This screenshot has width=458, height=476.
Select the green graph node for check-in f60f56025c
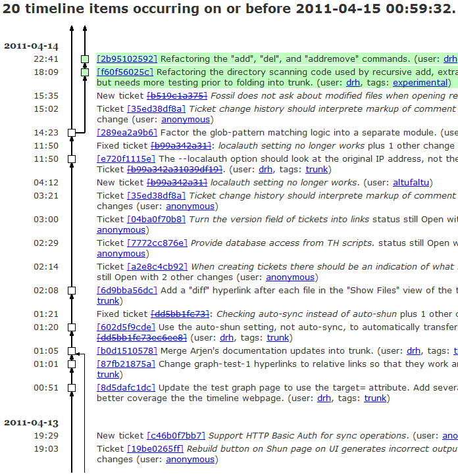point(84,72)
